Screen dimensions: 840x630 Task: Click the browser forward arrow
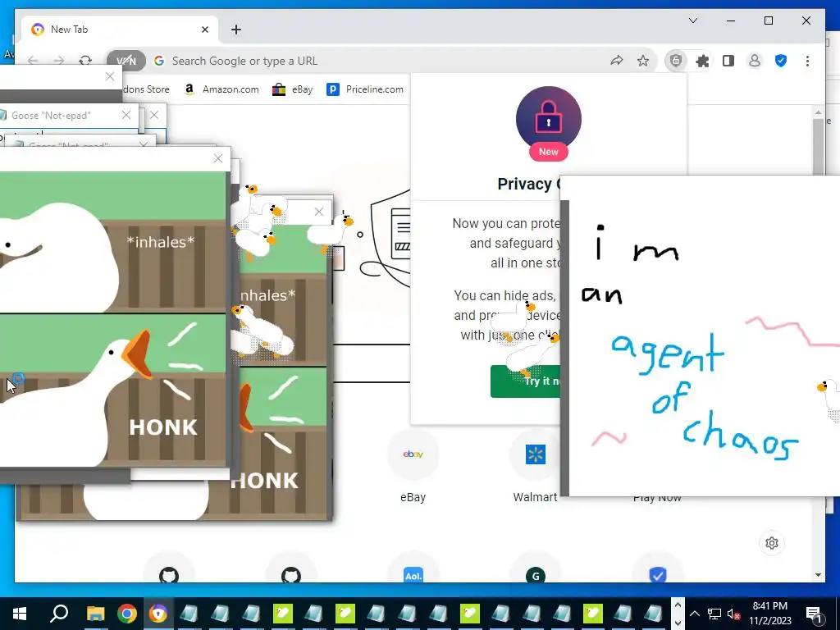point(59,61)
